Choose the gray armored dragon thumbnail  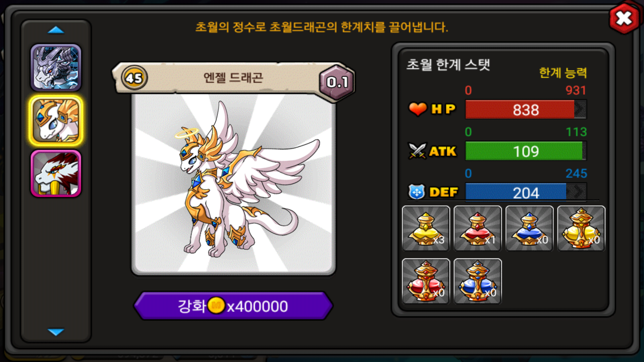tap(56, 68)
